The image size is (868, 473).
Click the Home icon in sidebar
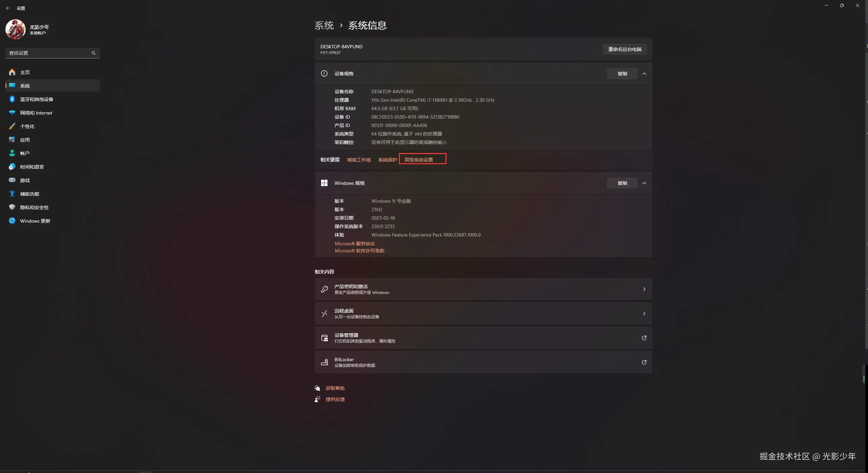pos(12,72)
